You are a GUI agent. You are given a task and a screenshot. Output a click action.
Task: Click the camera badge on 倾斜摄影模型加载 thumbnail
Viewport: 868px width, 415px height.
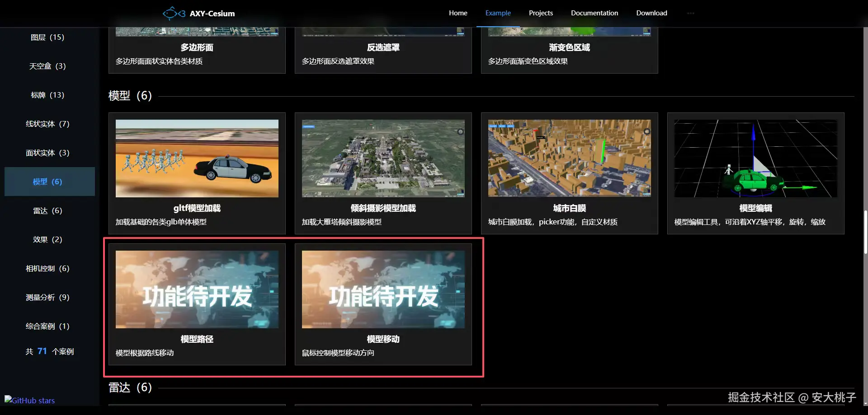(x=461, y=131)
